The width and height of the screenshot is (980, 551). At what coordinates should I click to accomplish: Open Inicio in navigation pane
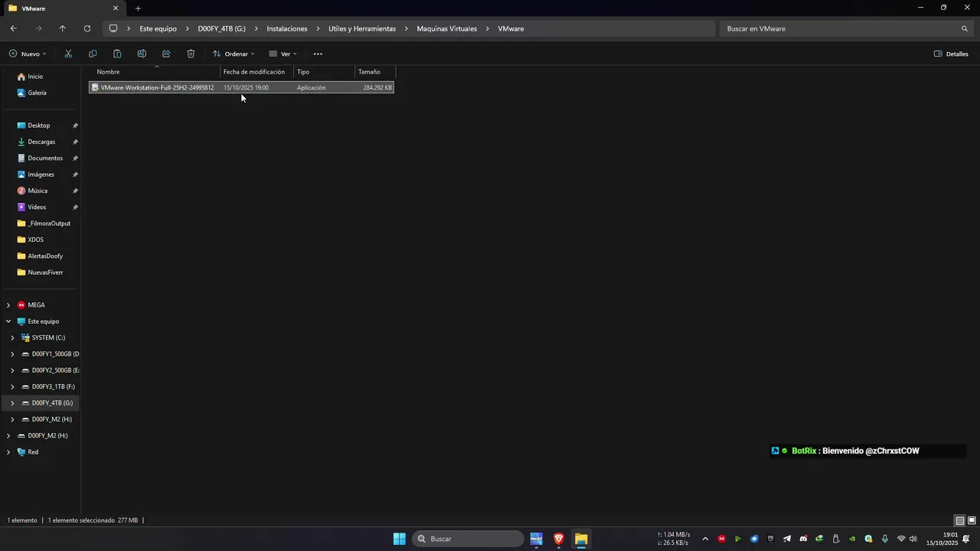click(35, 77)
